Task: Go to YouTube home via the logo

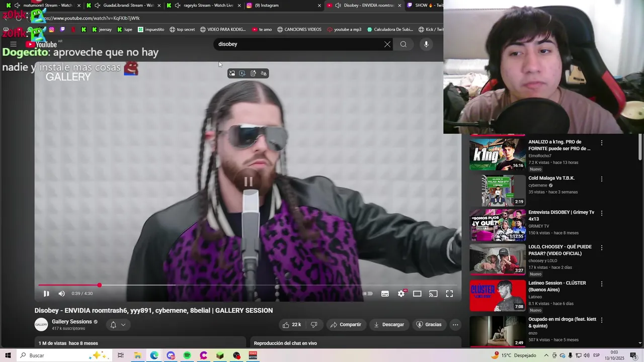Action: (41, 44)
